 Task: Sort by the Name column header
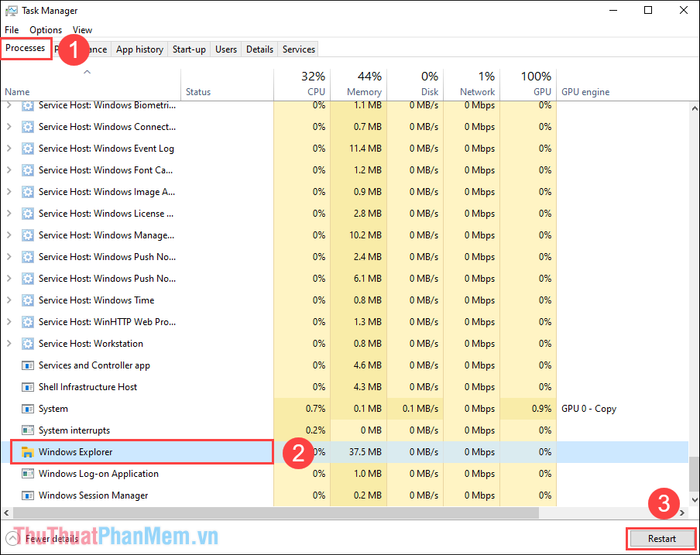point(91,85)
